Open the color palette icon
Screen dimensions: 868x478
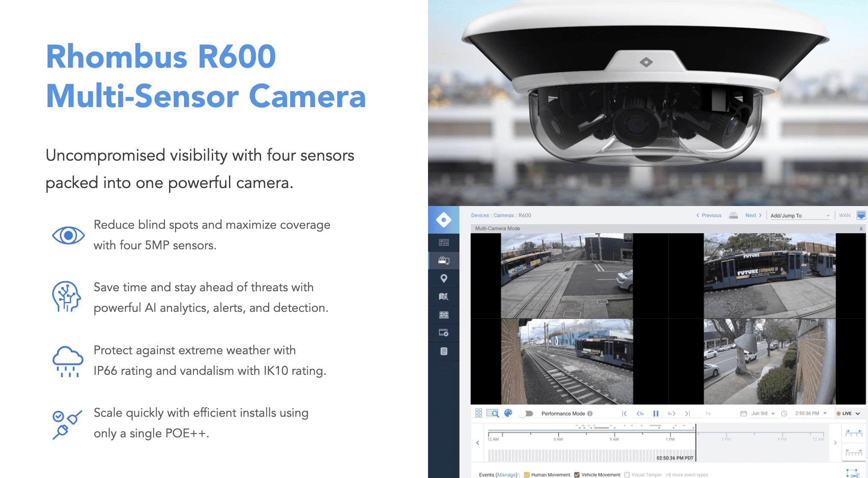(x=508, y=413)
